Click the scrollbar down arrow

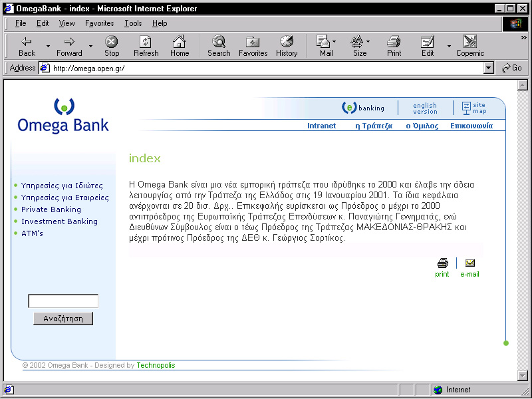point(523,375)
